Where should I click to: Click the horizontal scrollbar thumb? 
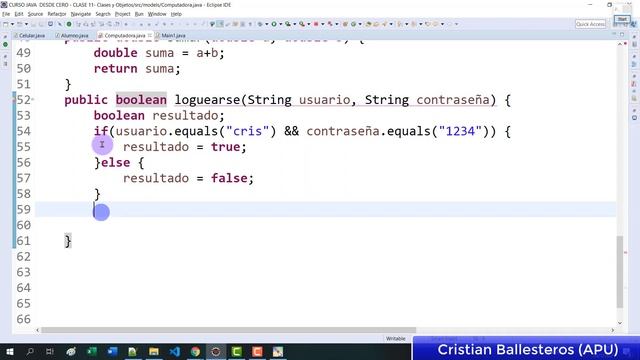click(229, 330)
